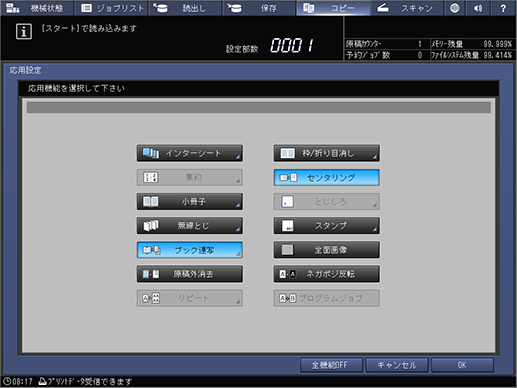Open スタンプ settings
This screenshot has width=517, height=388.
pyautogui.click(x=327, y=226)
